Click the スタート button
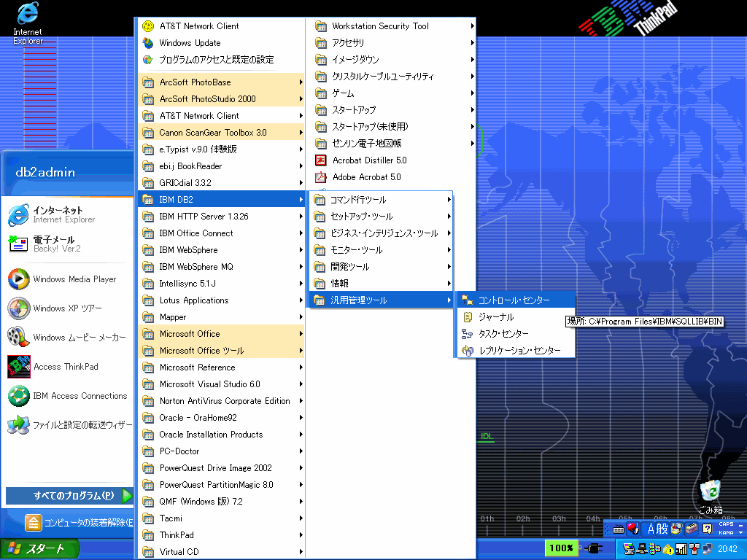 [39, 549]
